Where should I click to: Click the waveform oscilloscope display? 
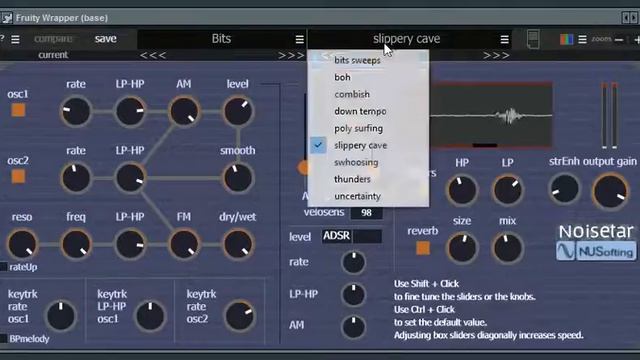pyautogui.click(x=491, y=115)
